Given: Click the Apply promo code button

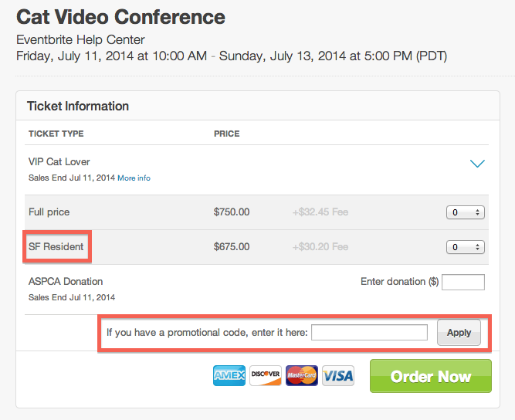Looking at the screenshot, I should point(459,332).
